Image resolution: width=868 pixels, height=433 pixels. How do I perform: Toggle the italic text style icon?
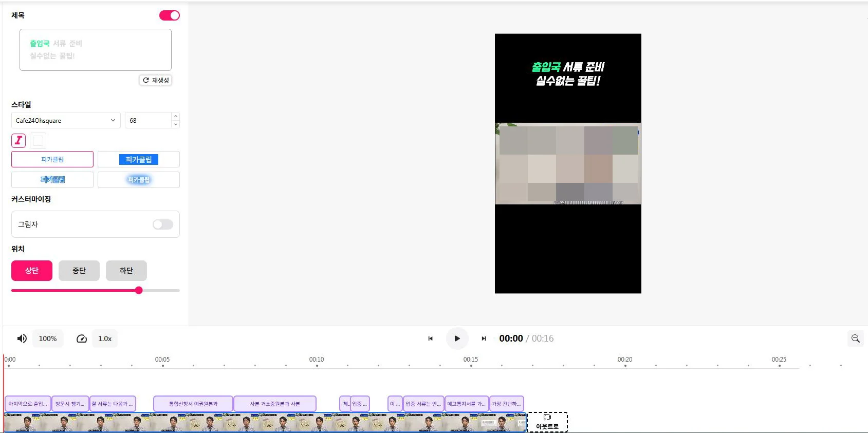[x=19, y=140]
